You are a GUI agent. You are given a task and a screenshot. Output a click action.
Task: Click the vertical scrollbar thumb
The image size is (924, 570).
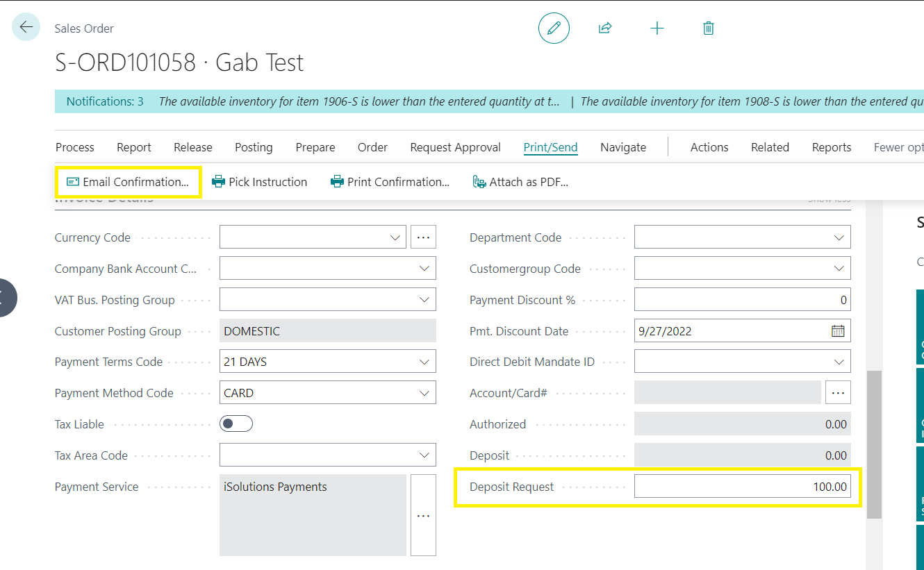coord(874,444)
